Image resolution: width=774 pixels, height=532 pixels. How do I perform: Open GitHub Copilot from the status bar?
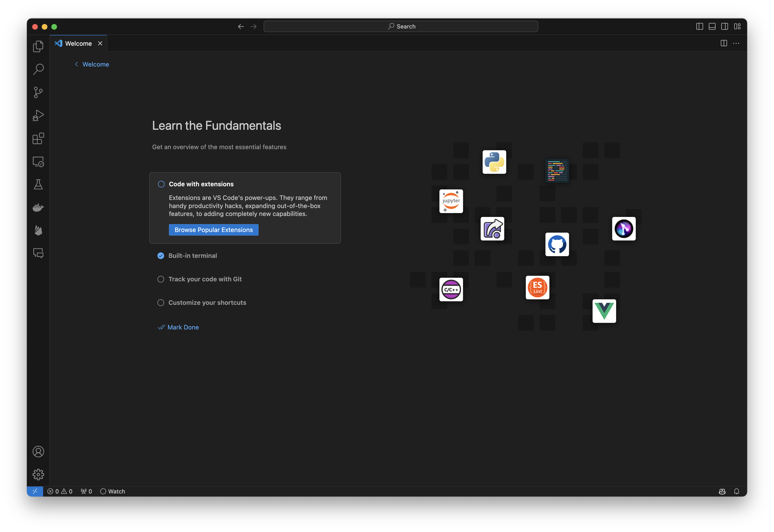tap(722, 491)
